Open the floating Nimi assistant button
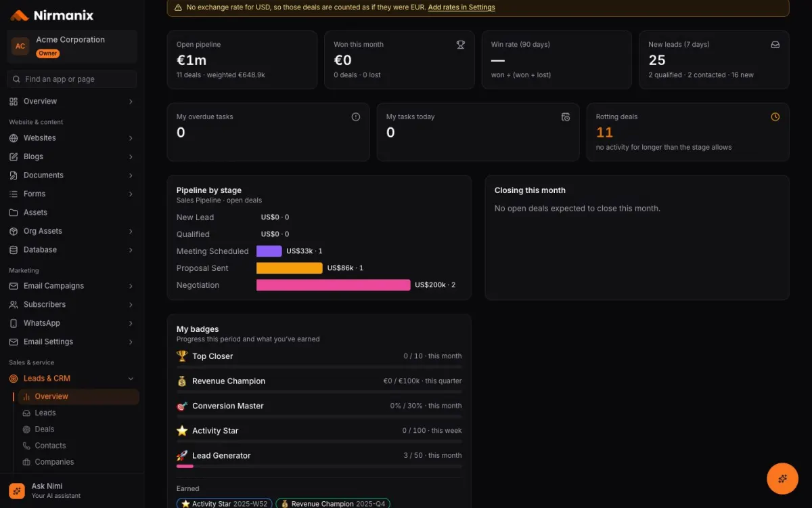Image resolution: width=812 pixels, height=508 pixels. (x=782, y=478)
